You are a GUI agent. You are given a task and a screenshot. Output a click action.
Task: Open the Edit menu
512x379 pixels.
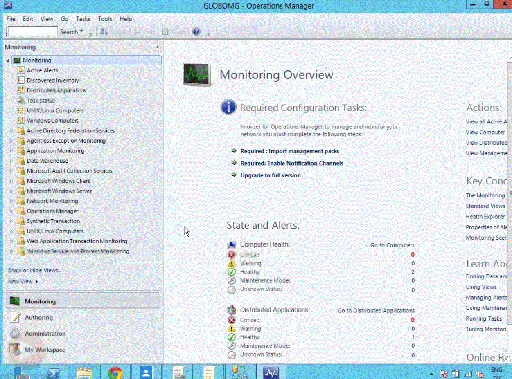[28, 19]
